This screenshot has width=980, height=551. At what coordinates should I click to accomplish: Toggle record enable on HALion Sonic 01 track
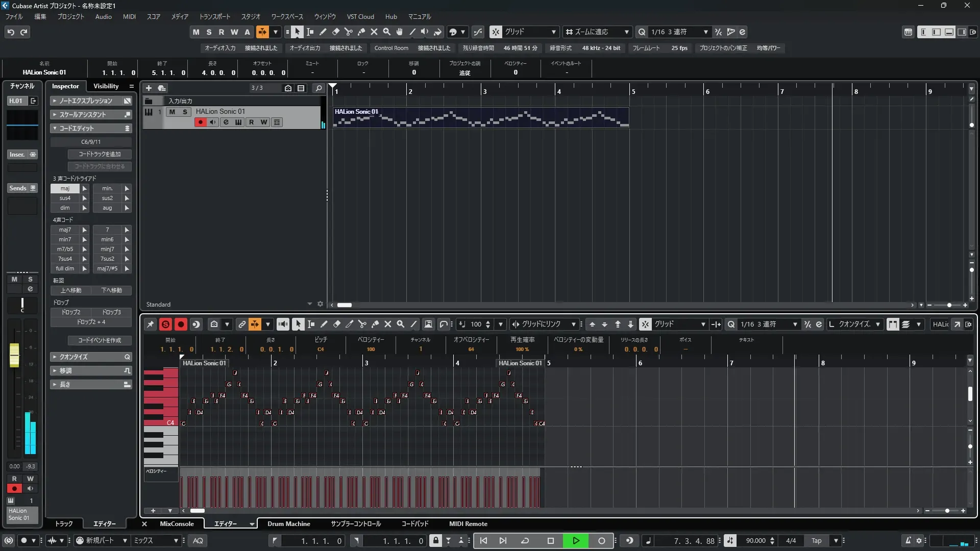coord(200,122)
